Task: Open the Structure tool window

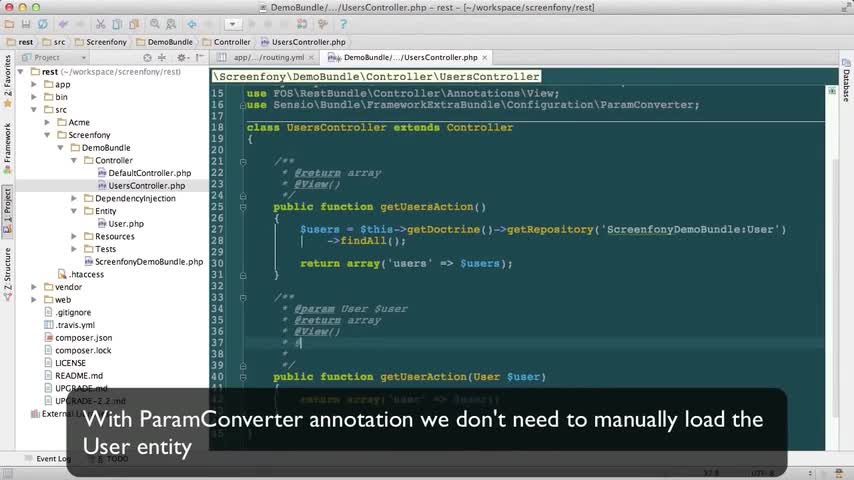Action: [8, 274]
